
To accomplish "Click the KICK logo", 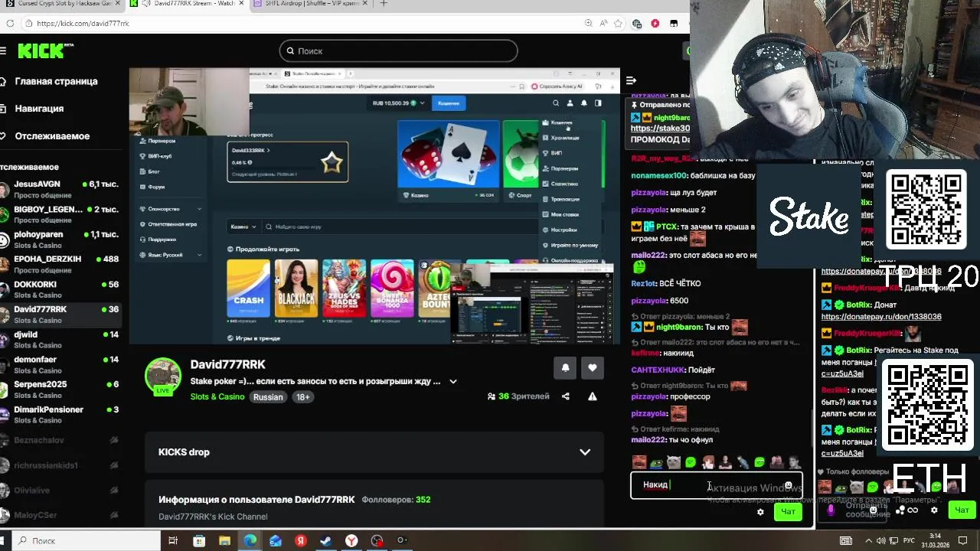I will [46, 51].
